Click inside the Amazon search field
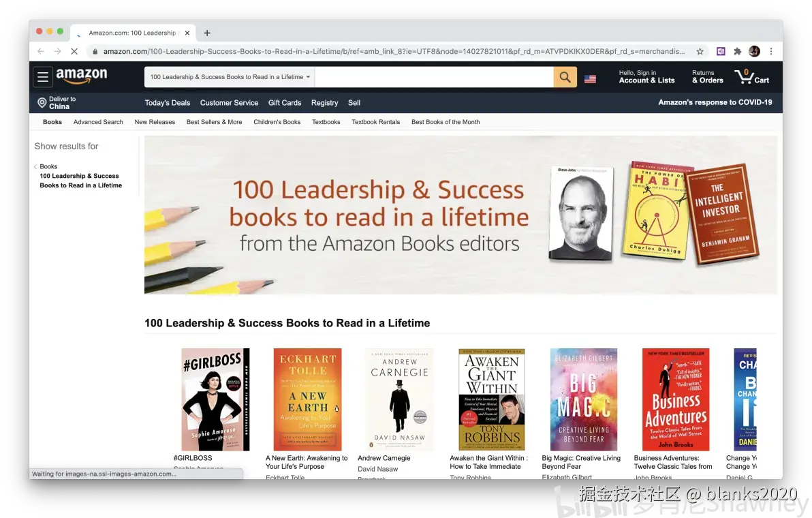The width and height of the screenshot is (812, 518). (434, 77)
